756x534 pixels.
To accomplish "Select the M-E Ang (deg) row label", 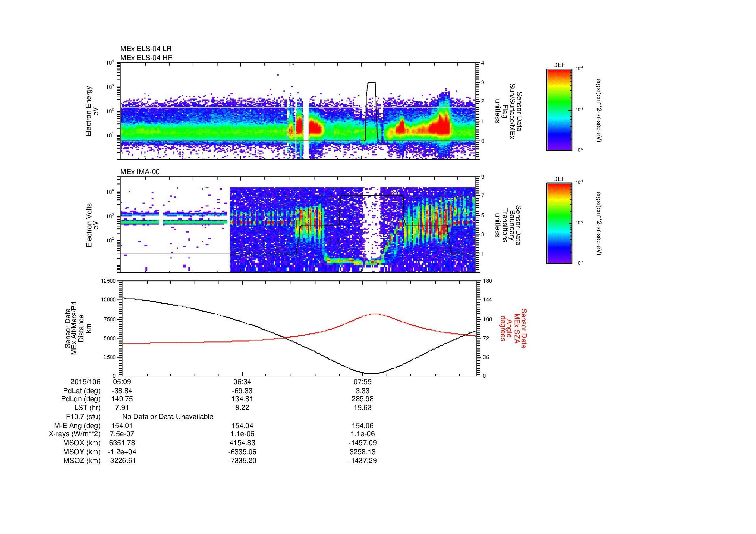I will [x=77, y=426].
